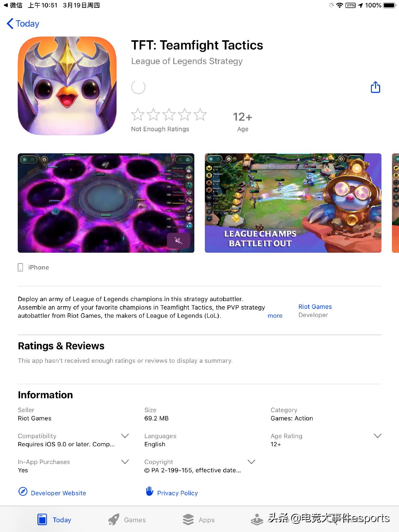Tap the Games rocket icon
399x532 pixels.
114,519
